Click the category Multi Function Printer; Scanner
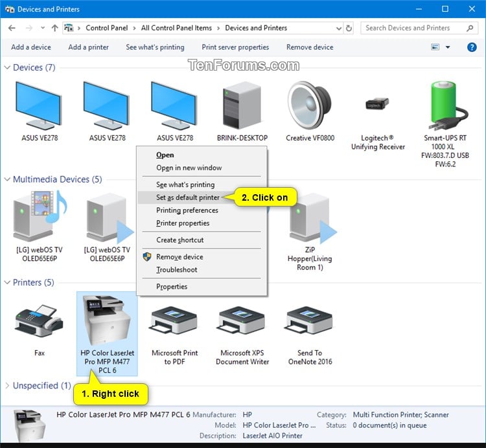Image resolution: width=486 pixels, height=448 pixels. tap(400, 414)
